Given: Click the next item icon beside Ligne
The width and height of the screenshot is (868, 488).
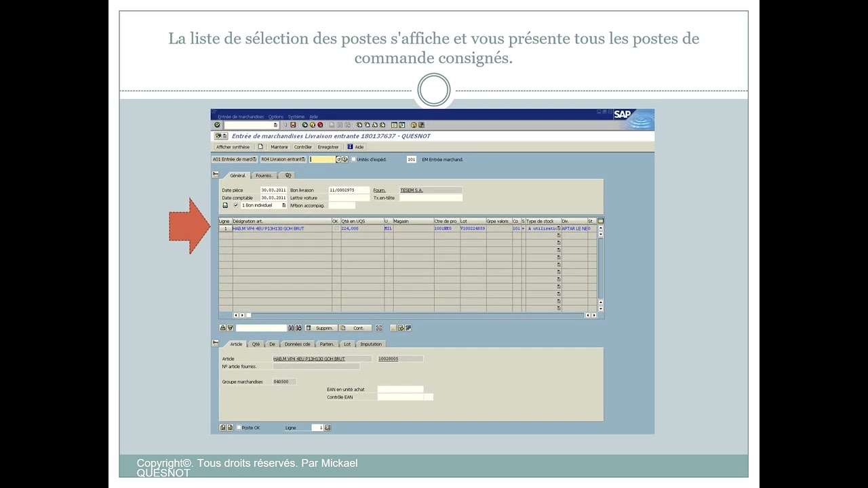Looking at the screenshot, I should click(x=328, y=428).
